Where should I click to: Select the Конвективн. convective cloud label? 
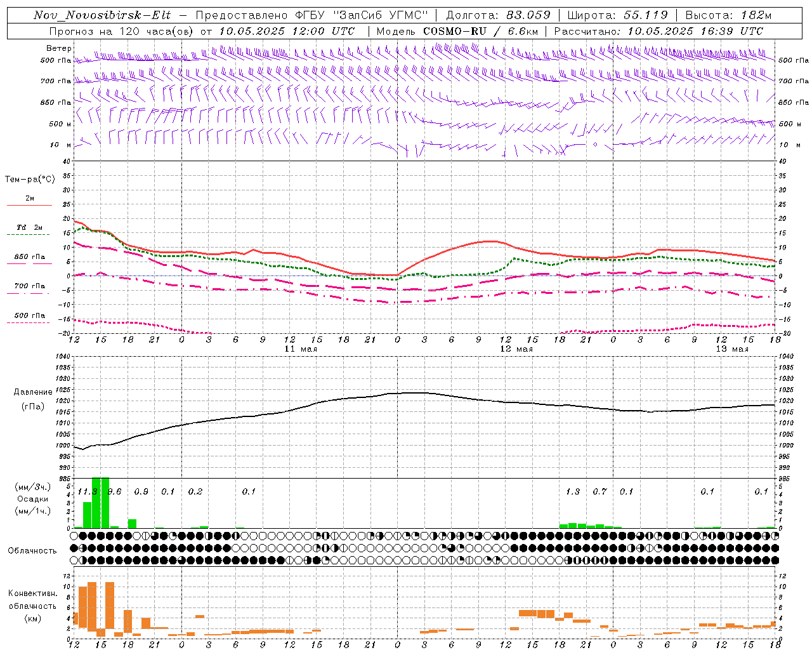(x=32, y=594)
